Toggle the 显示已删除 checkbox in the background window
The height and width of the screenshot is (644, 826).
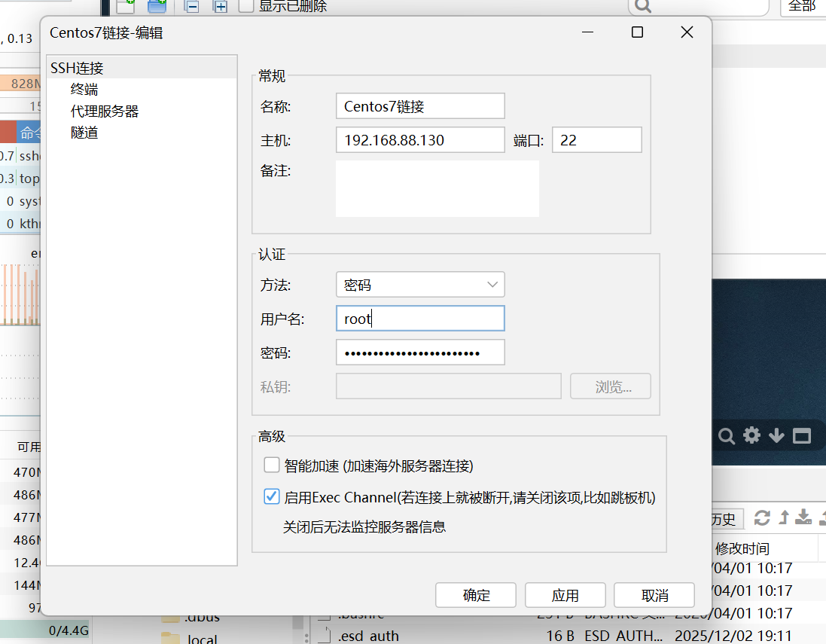pyautogui.click(x=246, y=6)
